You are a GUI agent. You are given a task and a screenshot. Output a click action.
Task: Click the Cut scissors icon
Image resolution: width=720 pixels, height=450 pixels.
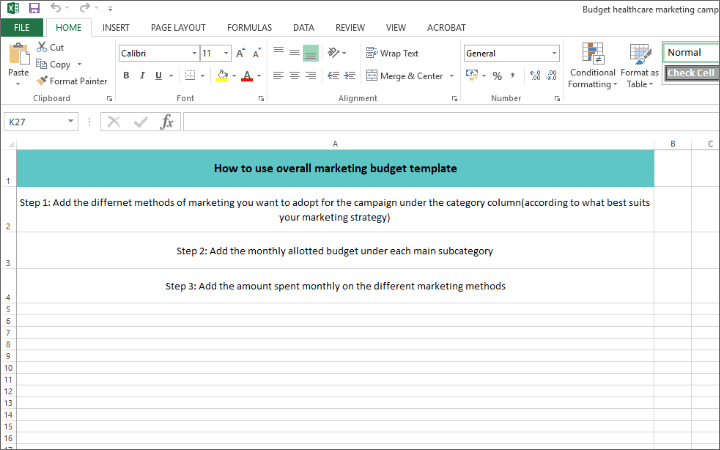42,47
